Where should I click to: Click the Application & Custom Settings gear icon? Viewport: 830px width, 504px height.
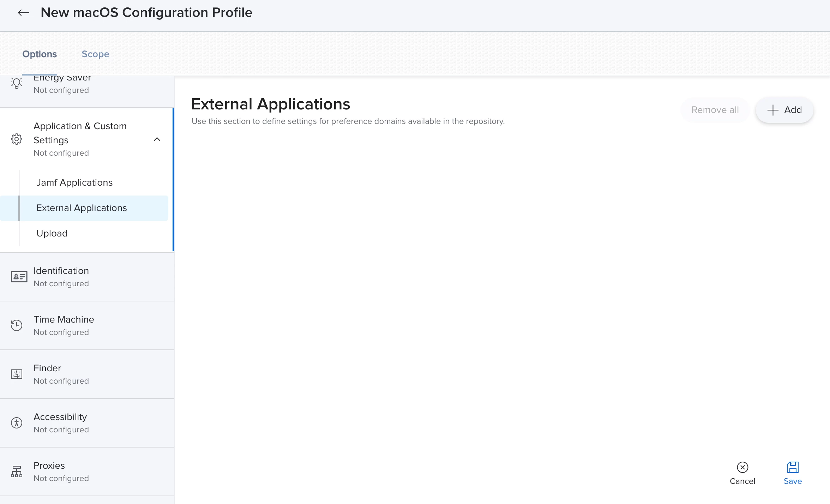(x=17, y=139)
